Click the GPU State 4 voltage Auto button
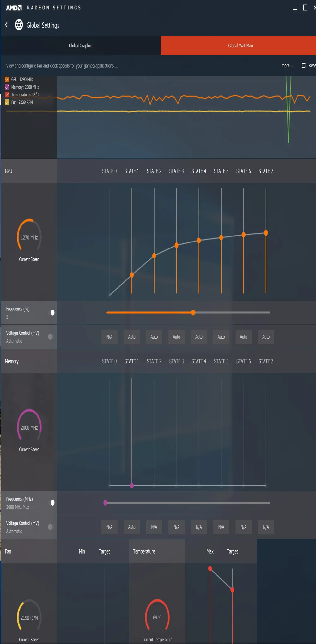This screenshot has height=644, width=316. coord(199,337)
